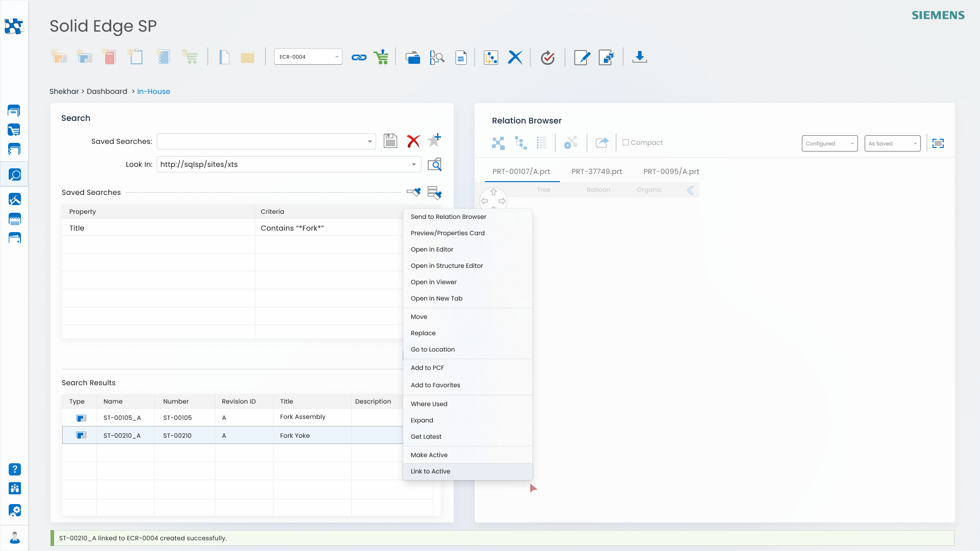Open Search in the left sidebar

click(15, 175)
